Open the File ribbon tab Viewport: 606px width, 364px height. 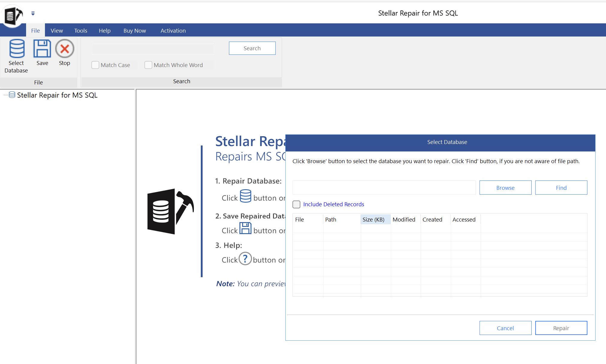tap(35, 31)
